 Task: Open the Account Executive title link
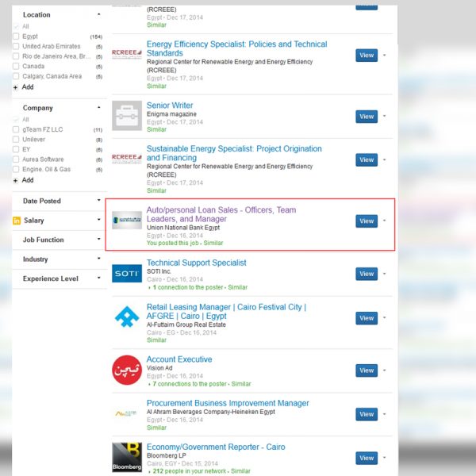coord(179,359)
